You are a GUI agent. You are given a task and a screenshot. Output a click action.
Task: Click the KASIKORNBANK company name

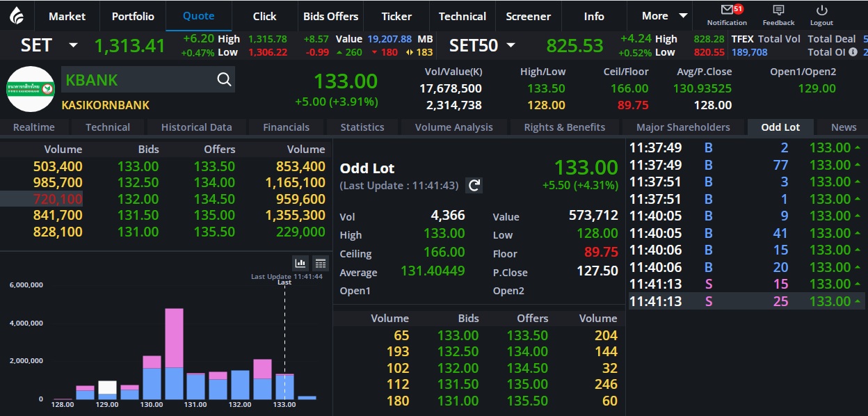(x=106, y=105)
